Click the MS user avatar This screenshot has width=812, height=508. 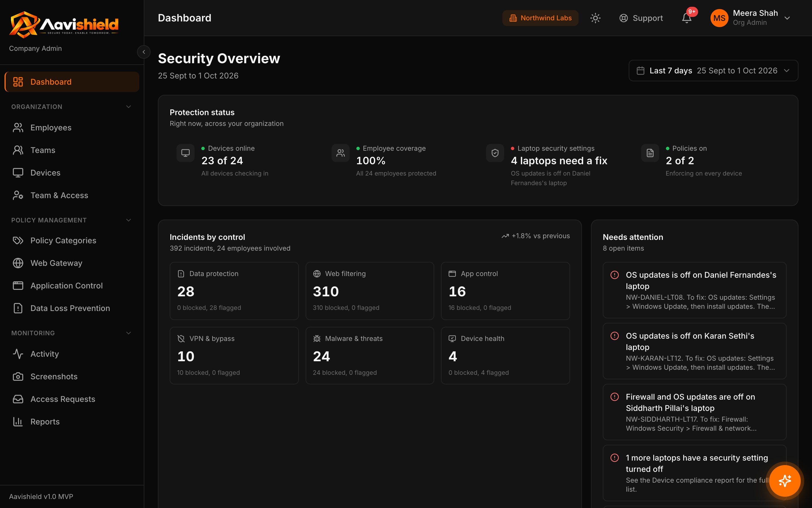[719, 18]
